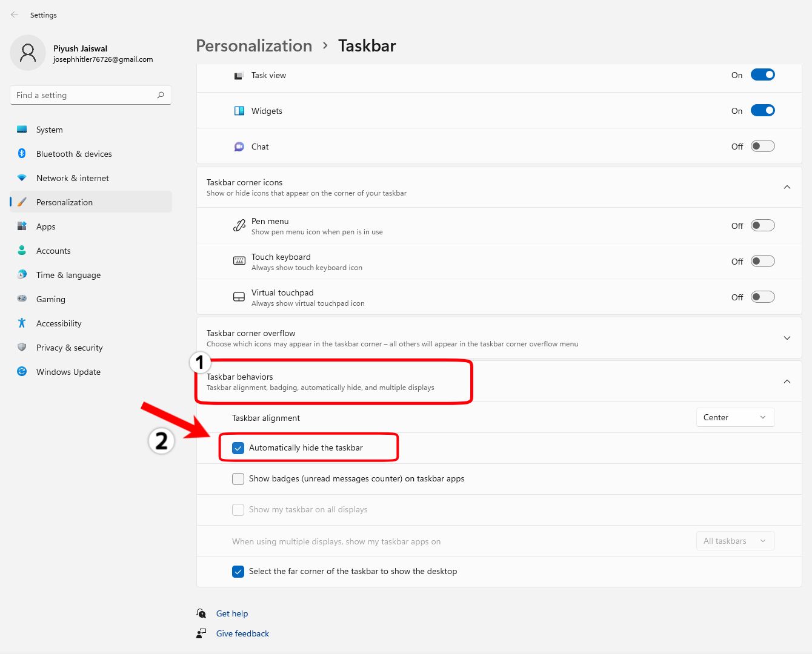
Task: Enable the Chat toggle
Action: pos(762,146)
